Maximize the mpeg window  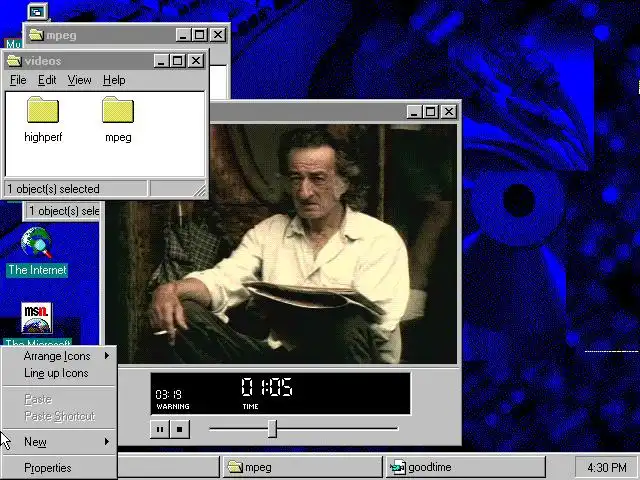[x=200, y=35]
